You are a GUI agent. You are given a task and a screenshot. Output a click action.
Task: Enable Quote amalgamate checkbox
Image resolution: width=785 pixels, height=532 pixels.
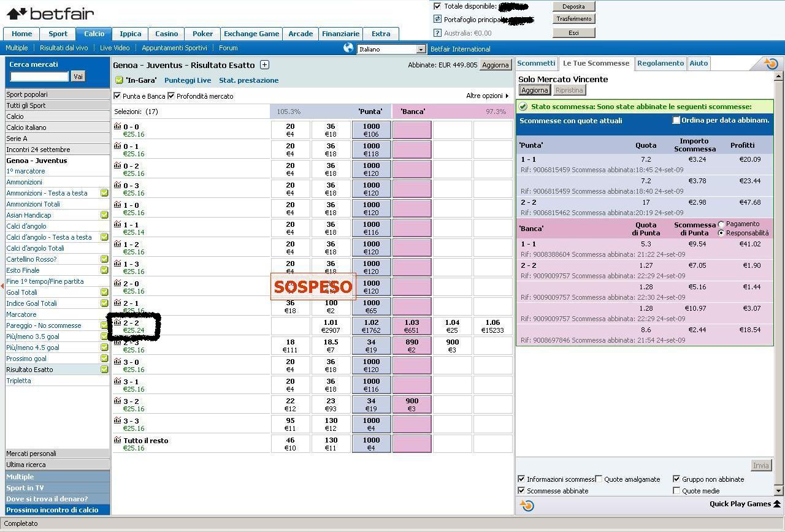[x=599, y=479]
